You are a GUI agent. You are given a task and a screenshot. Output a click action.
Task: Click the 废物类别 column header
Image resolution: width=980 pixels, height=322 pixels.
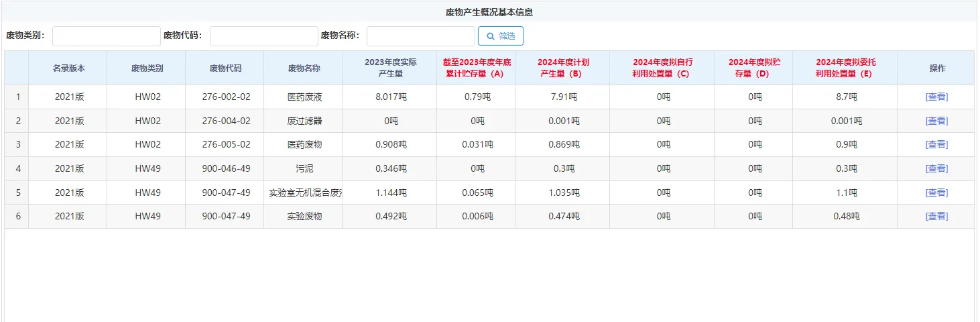coord(147,68)
